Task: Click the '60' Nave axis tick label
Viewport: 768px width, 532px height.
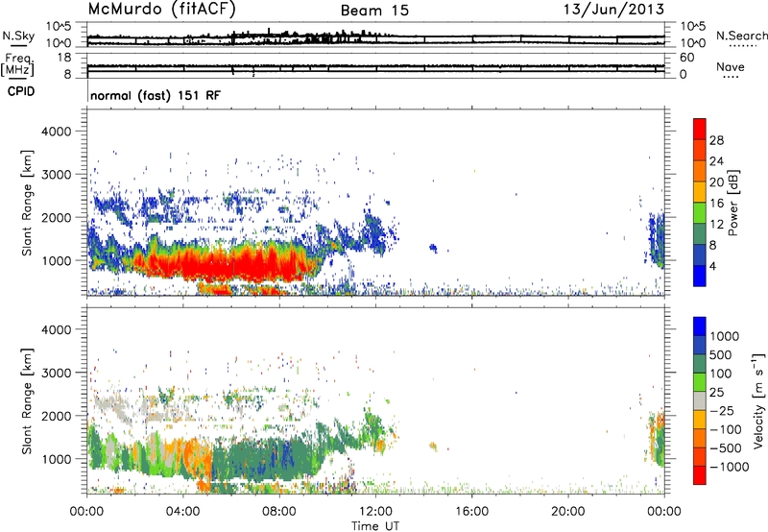Action: (x=686, y=58)
